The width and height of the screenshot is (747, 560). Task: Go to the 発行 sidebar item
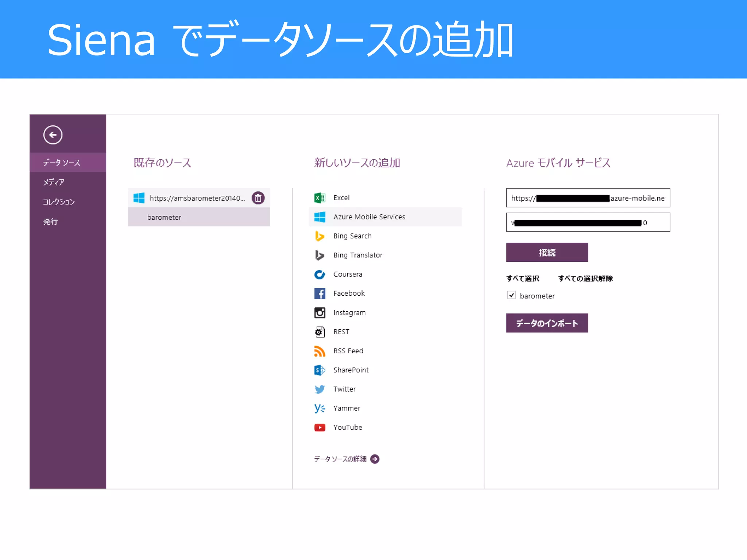click(x=50, y=221)
